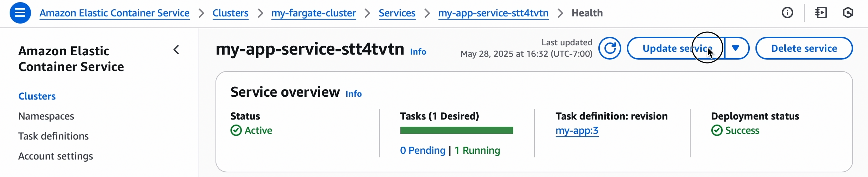
Task: Open the my-app:3 task definition link
Action: click(577, 131)
